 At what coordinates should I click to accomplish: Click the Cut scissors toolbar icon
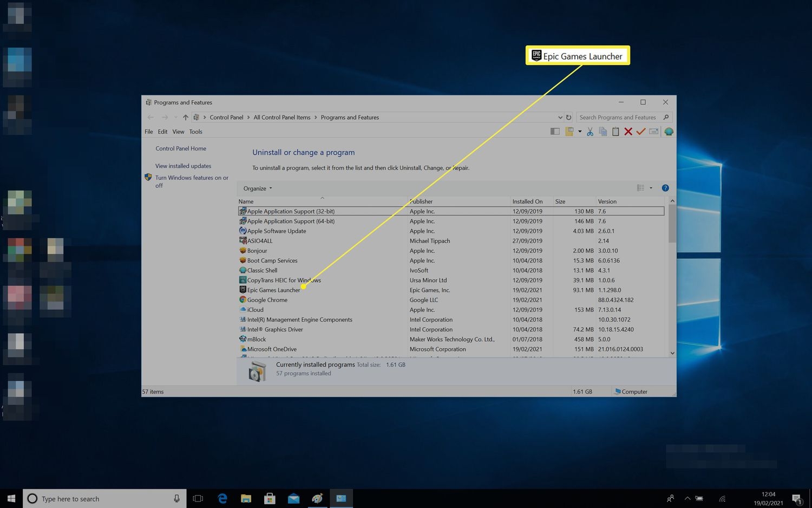pos(590,132)
